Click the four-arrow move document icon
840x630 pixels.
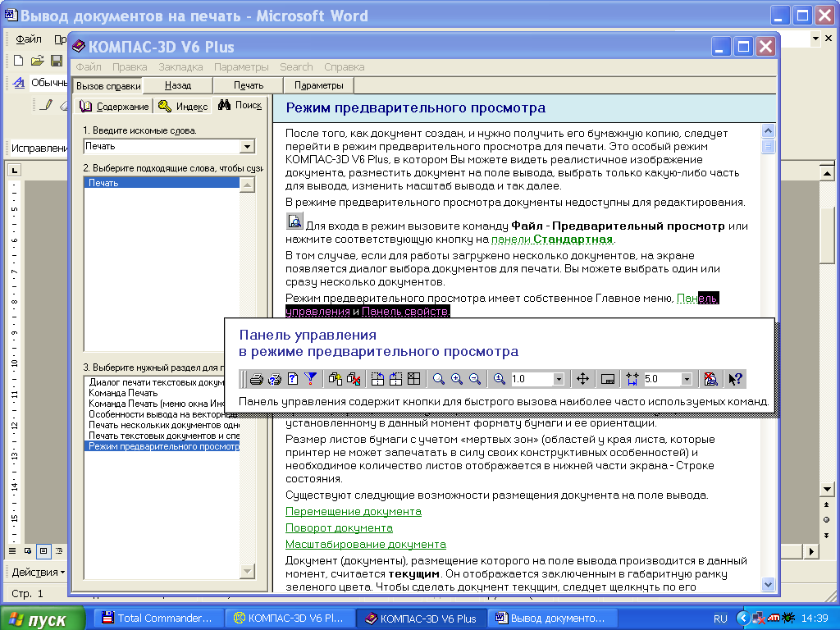click(x=583, y=379)
